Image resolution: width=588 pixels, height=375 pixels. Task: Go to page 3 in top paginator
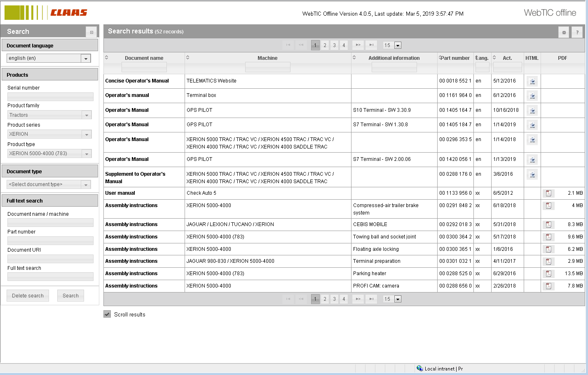click(x=334, y=45)
